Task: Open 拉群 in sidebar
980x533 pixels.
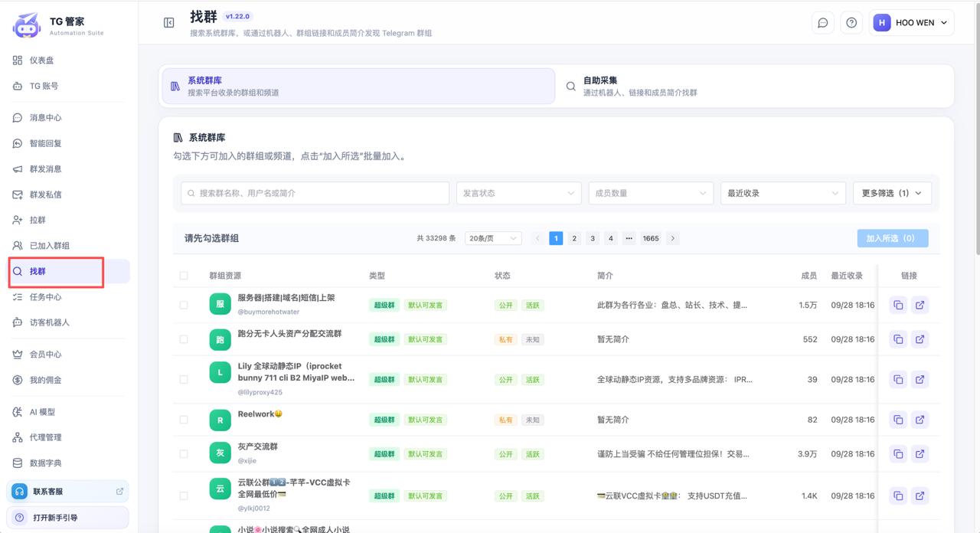Action: pos(69,220)
